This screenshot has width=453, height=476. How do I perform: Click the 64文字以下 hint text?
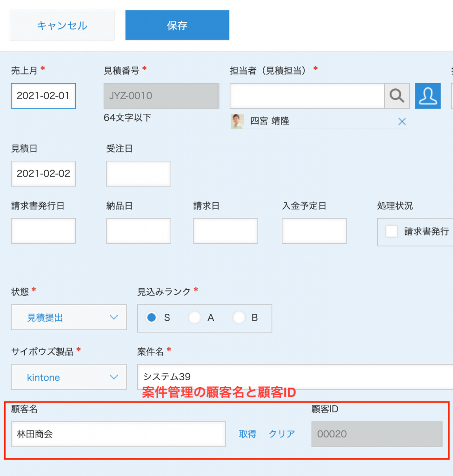point(127,118)
